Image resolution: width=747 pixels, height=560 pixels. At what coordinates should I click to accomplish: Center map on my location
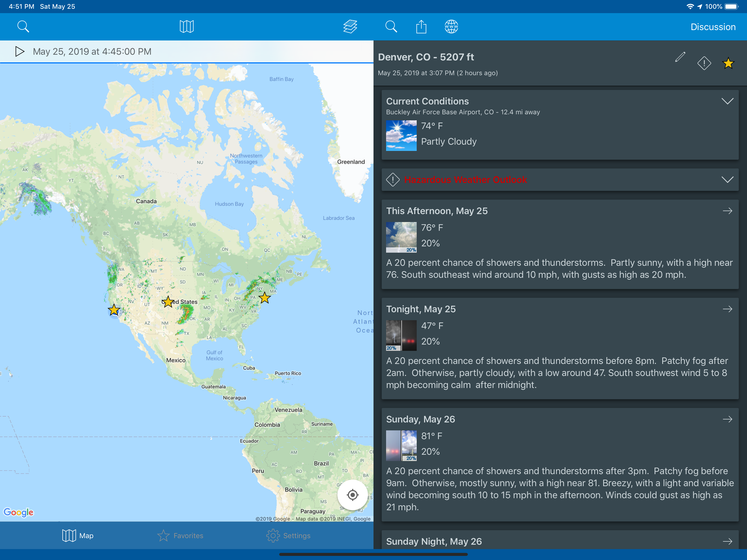tap(352, 495)
